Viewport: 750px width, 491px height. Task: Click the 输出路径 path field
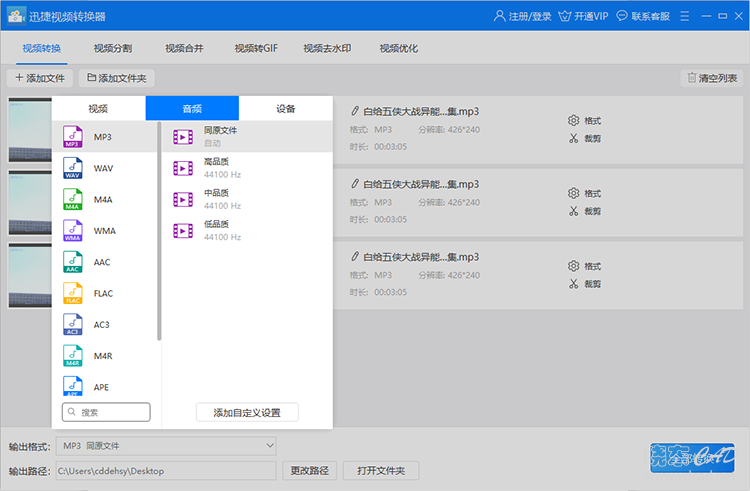(x=166, y=470)
